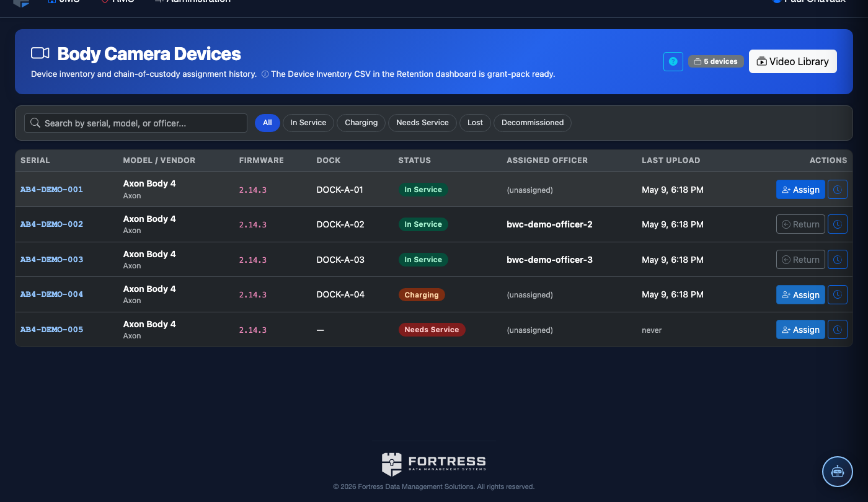
Task: Click the Needs Service status badge
Action: pos(432,330)
